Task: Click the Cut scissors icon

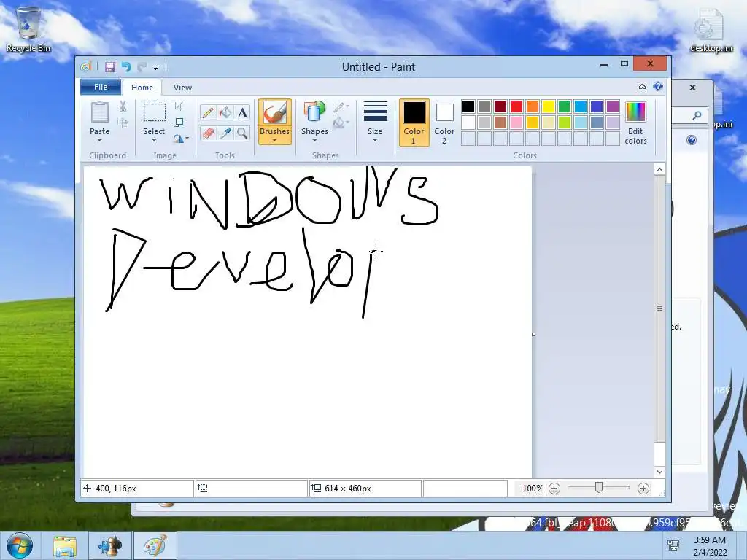Action: pos(123,106)
